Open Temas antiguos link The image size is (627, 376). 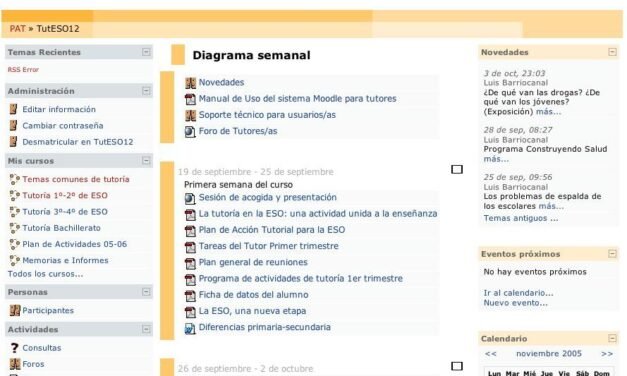pos(521,218)
